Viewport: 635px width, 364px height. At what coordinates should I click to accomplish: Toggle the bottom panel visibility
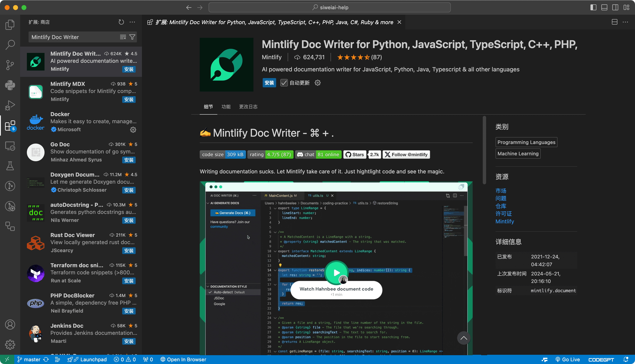click(x=604, y=7)
